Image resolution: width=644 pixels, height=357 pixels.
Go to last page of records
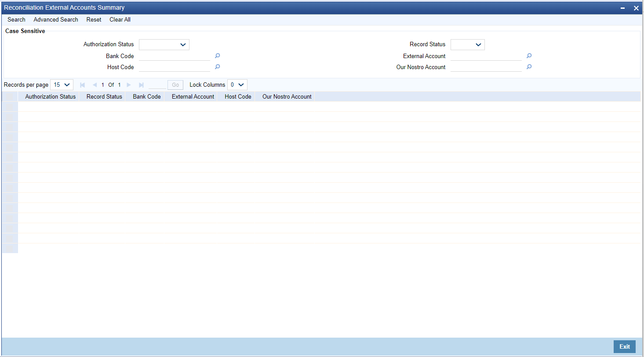click(x=141, y=85)
